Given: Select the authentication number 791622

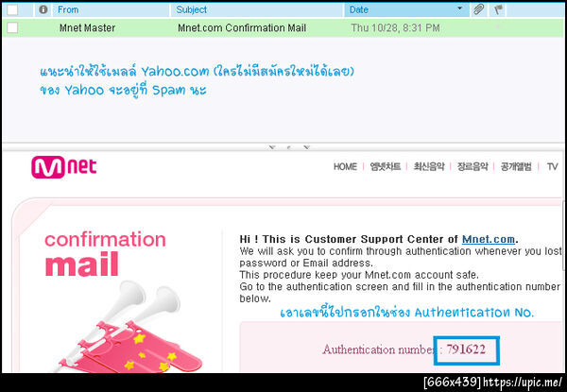Looking at the screenshot, I should 466,349.
